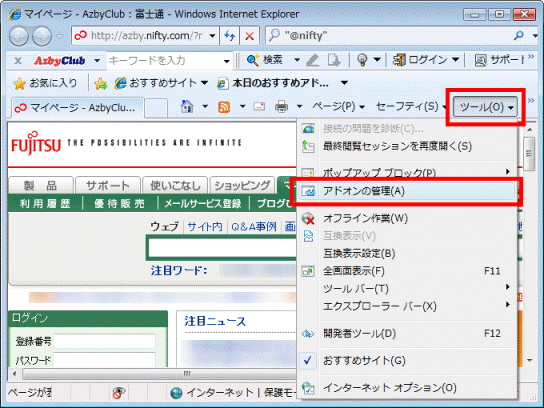Screen dimensions: 544x408
Task: Click the サポート toolbar button
Action: [x=499, y=60]
